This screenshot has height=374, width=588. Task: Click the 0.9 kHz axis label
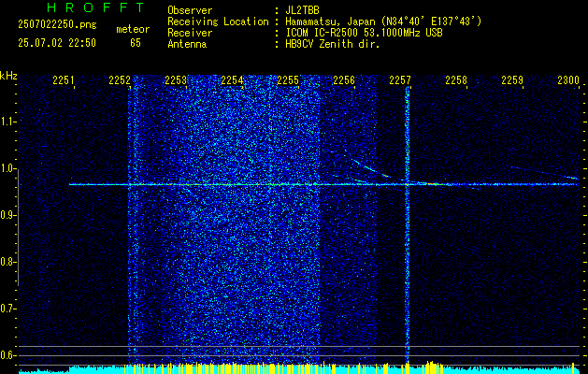pyautogui.click(x=7, y=215)
